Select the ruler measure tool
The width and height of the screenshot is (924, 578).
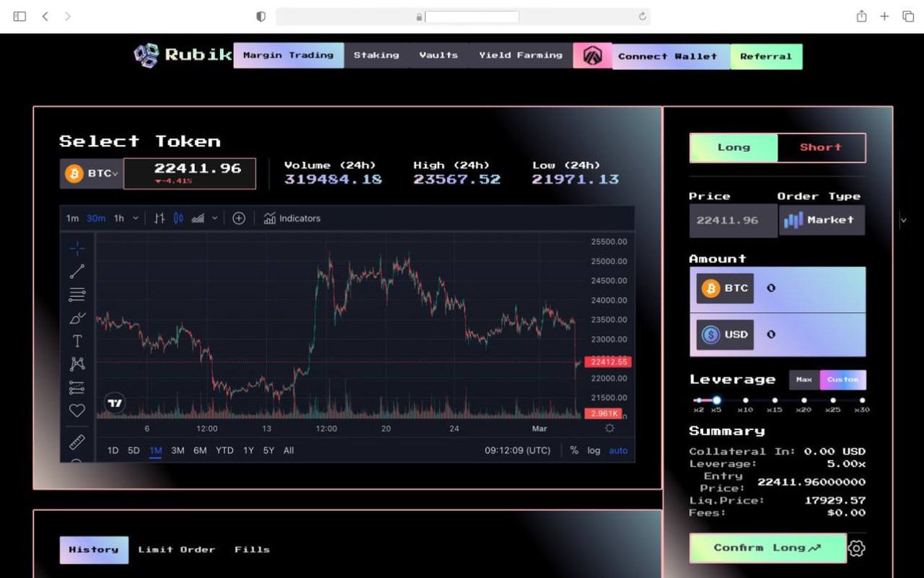point(77,442)
